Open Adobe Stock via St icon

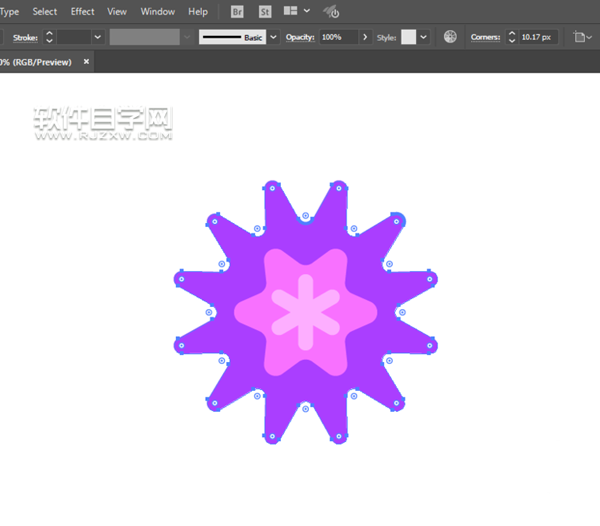(x=265, y=12)
